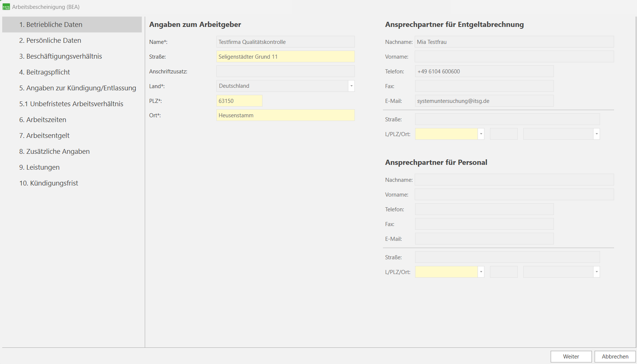The height and width of the screenshot is (364, 637).
Task: Click the Straße field containing Seligenstädter Grund 11
Action: (285, 56)
